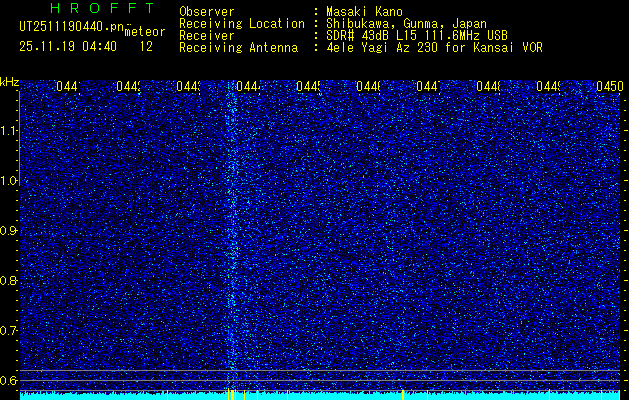
Task: Click the bright vertical meteor echo streak
Action: pyautogui.click(x=232, y=237)
